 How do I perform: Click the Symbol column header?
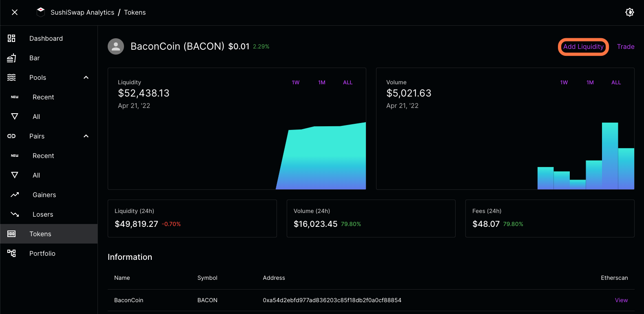pyautogui.click(x=207, y=278)
